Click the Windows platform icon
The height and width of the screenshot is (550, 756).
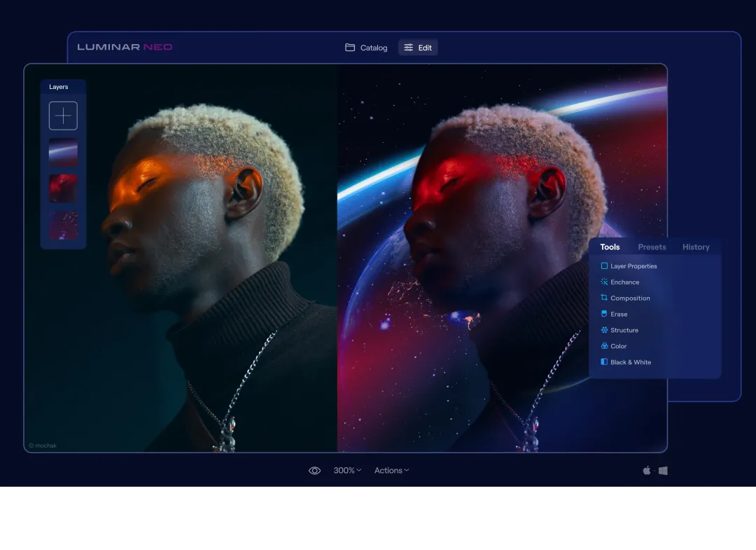click(x=664, y=470)
